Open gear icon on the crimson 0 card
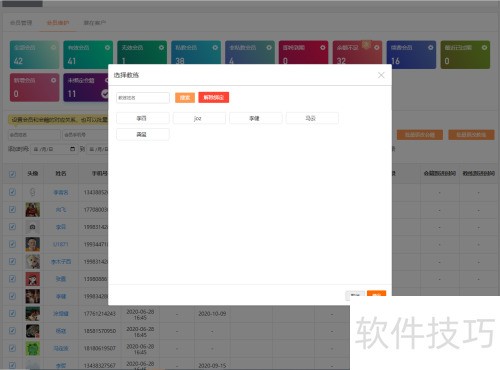The width and height of the screenshot is (500, 370). coord(323,48)
